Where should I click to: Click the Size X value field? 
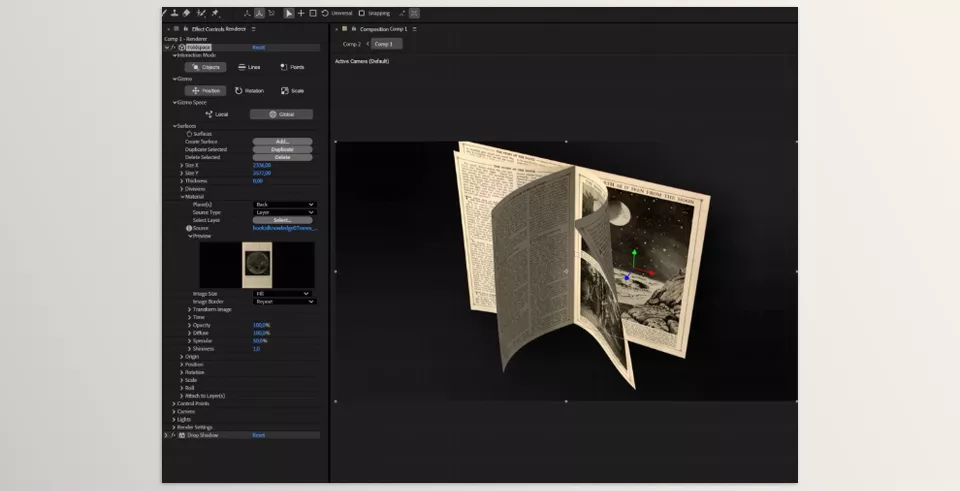click(262, 165)
